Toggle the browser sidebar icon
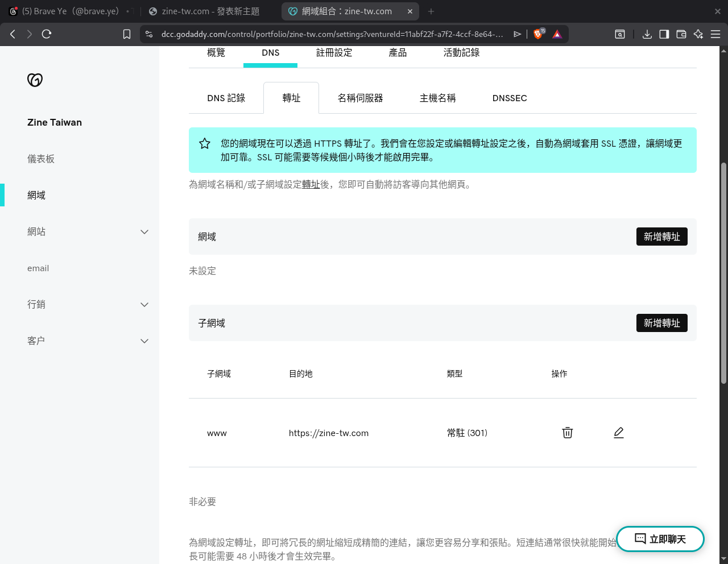Viewport: 728px width, 564px height. pos(664,34)
